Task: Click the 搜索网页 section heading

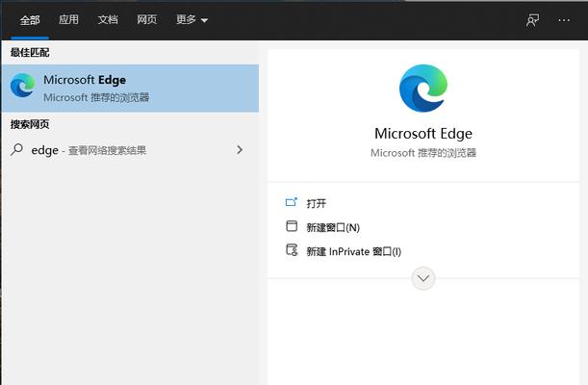Action: pyautogui.click(x=30, y=124)
